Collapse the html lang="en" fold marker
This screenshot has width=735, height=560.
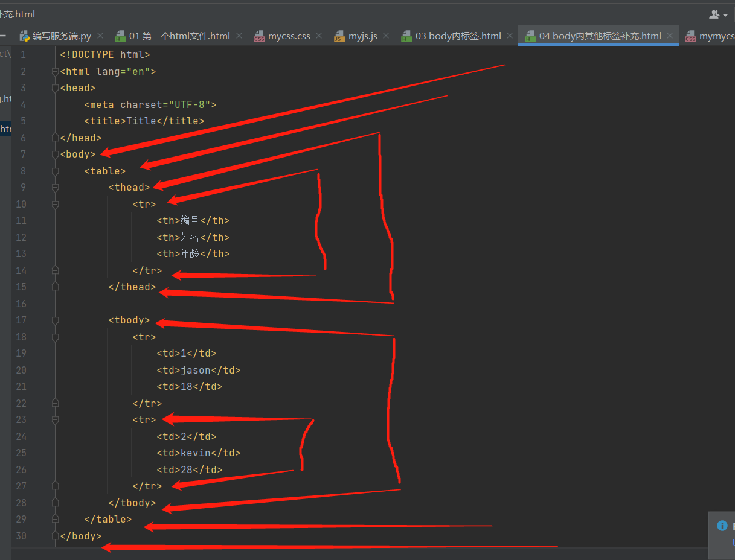point(56,72)
